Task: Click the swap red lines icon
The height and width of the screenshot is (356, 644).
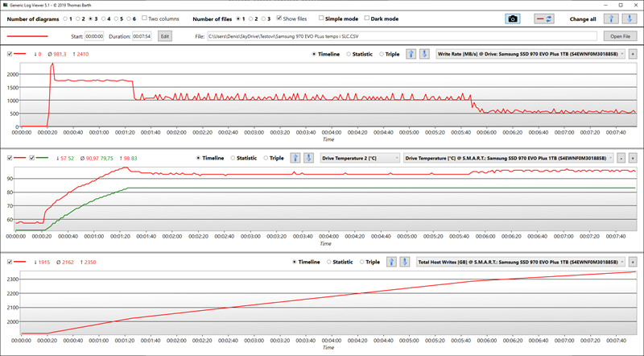Action: (x=539, y=19)
